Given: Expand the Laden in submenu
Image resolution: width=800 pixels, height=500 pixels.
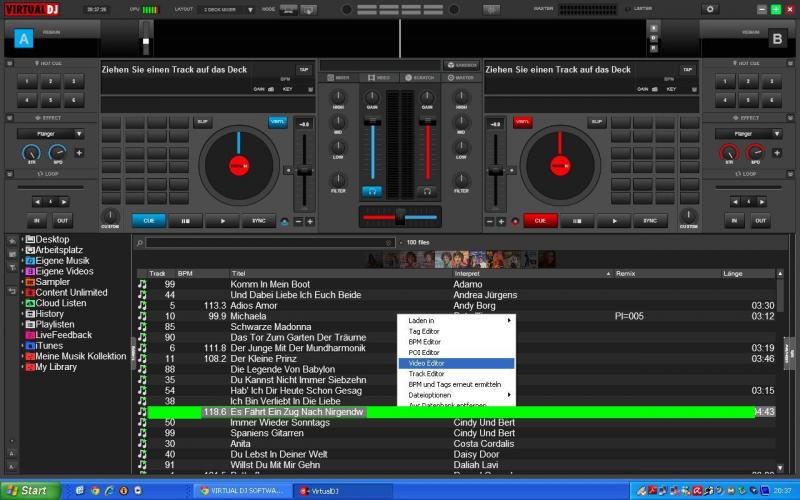Looking at the screenshot, I should (x=457, y=320).
